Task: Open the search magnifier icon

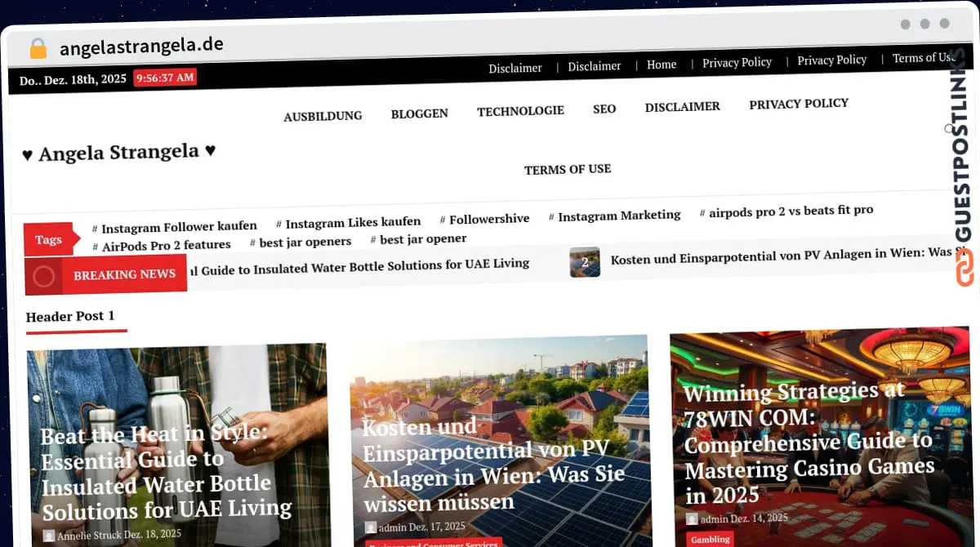Action: (949, 128)
